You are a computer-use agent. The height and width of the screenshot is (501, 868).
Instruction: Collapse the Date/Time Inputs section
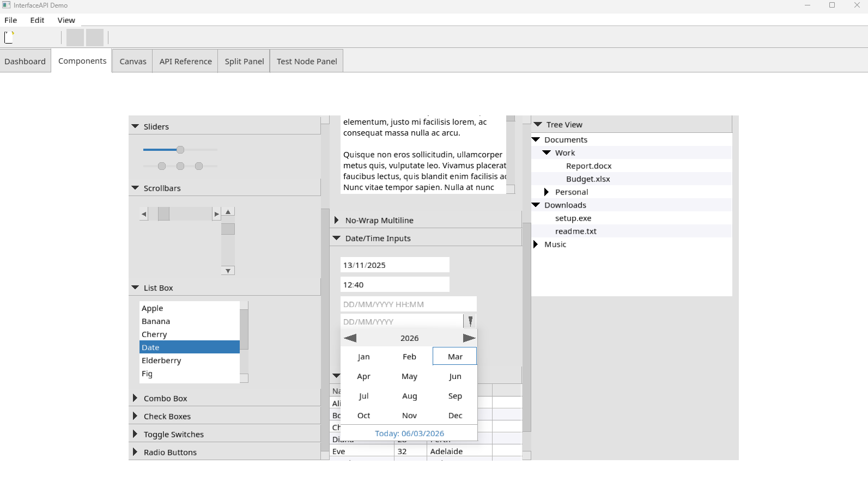(x=337, y=238)
